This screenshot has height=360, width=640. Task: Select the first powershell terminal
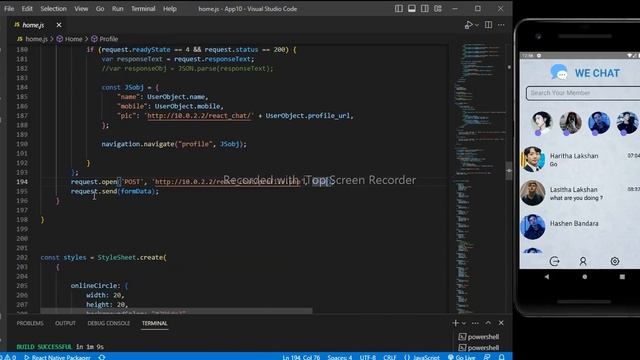pyautogui.click(x=479, y=337)
